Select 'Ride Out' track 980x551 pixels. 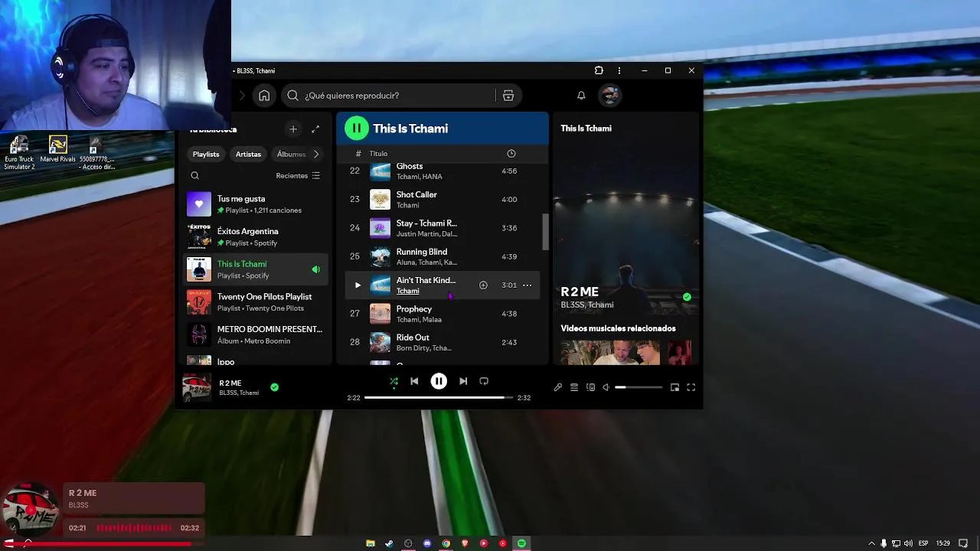click(443, 342)
